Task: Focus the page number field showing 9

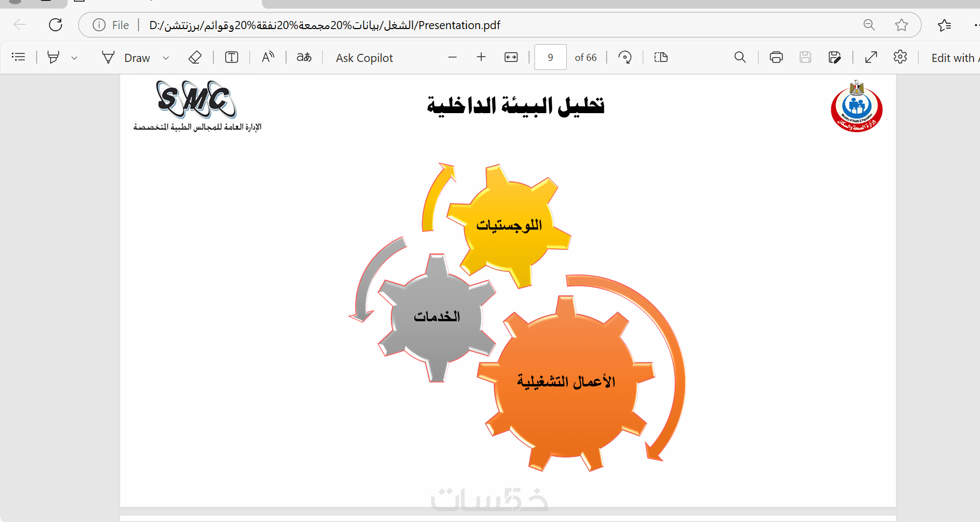Action: 550,57
